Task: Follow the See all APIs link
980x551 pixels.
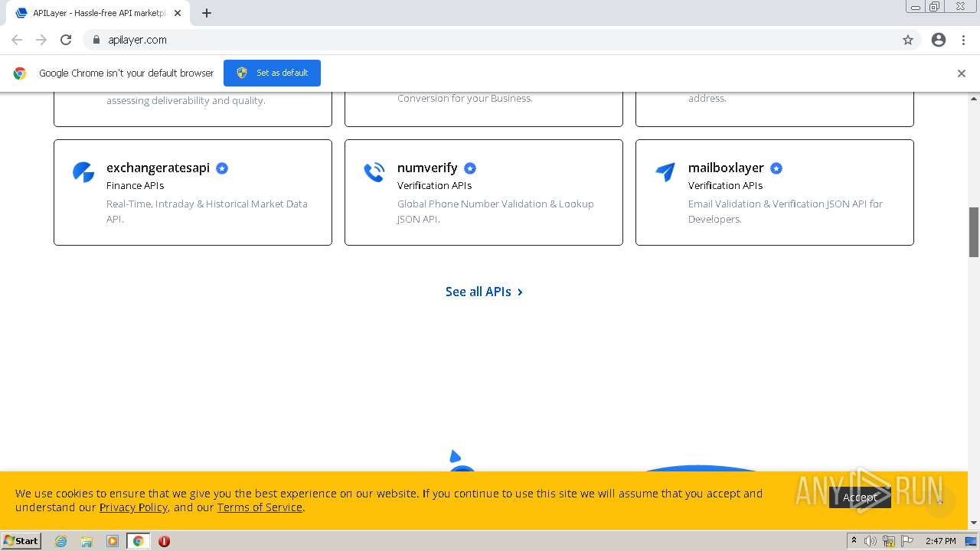Action: click(484, 292)
